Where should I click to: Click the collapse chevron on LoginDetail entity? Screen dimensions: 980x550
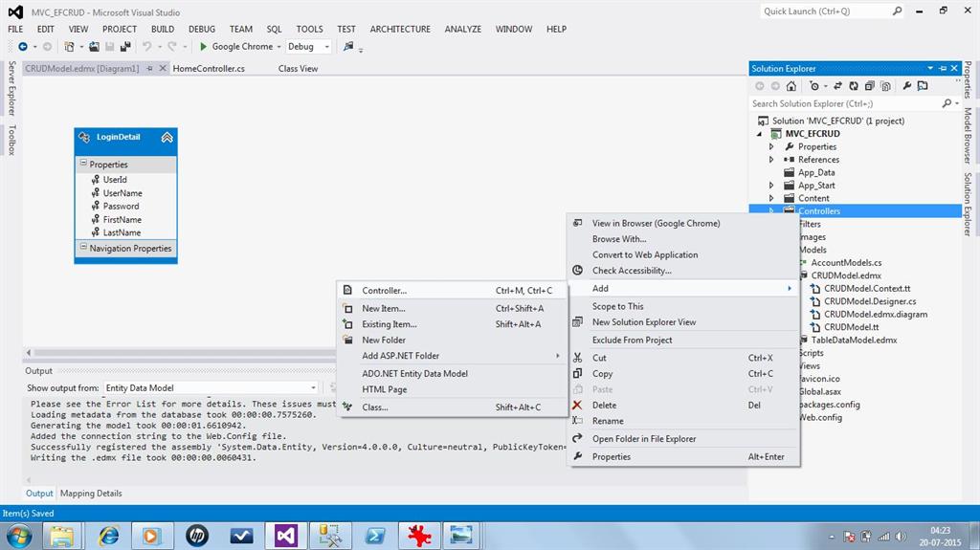coord(167,138)
